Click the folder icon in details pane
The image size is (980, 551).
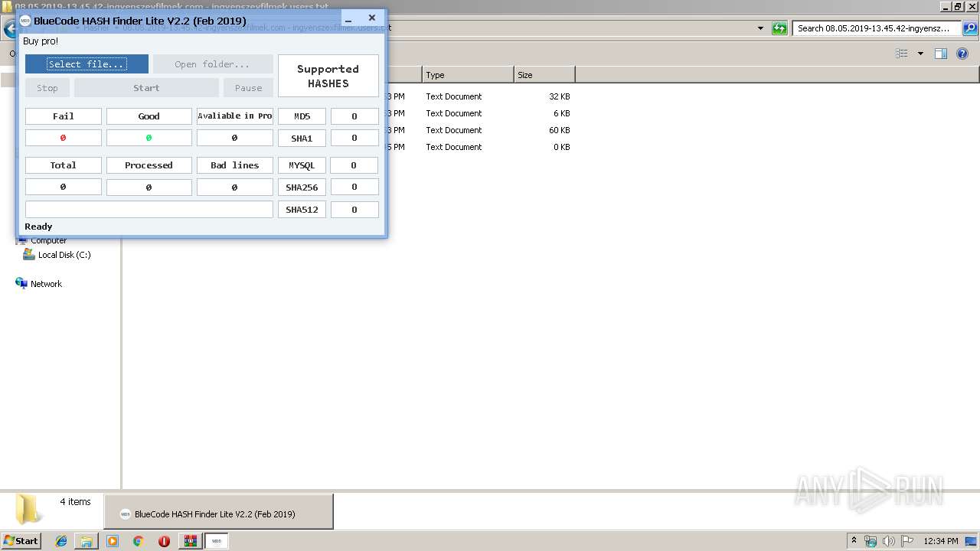(x=29, y=509)
